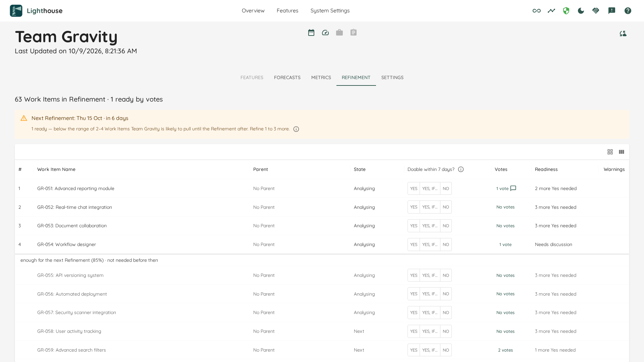644x362 pixels.
Task: Toggle dark mode moon icon
Action: (581, 11)
